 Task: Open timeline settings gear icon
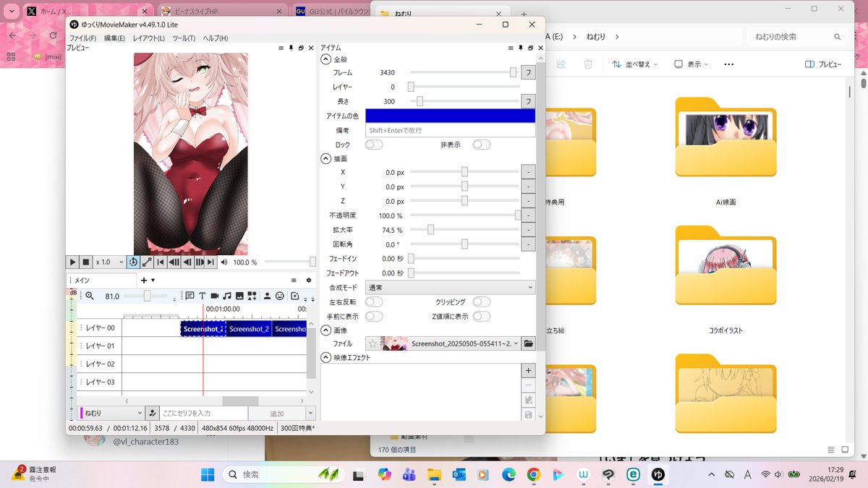[309, 280]
